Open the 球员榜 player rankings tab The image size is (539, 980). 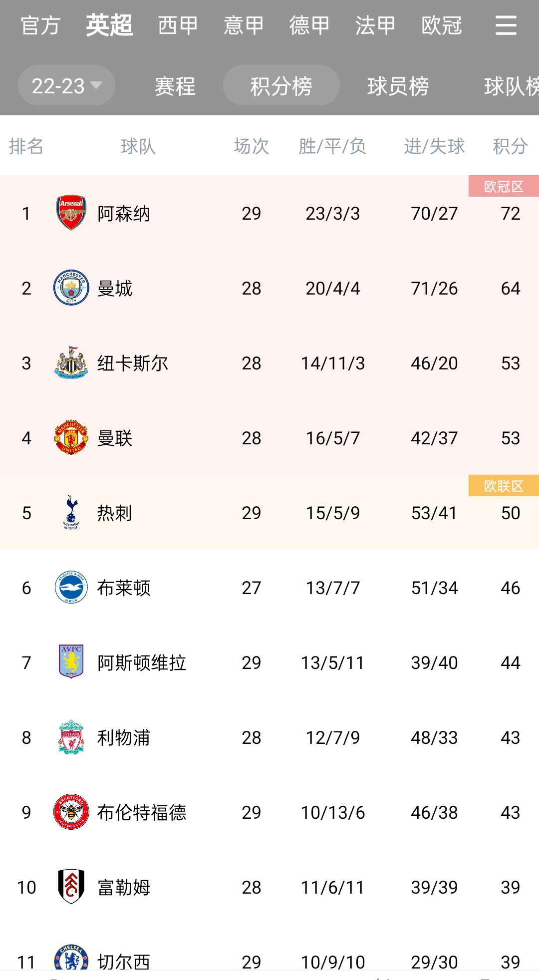[x=398, y=86]
